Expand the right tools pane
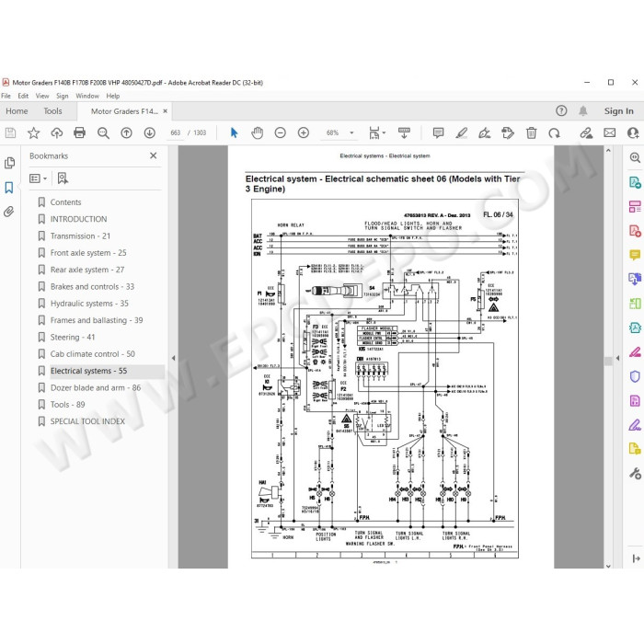Screen dimensions: 644x644 point(636,558)
